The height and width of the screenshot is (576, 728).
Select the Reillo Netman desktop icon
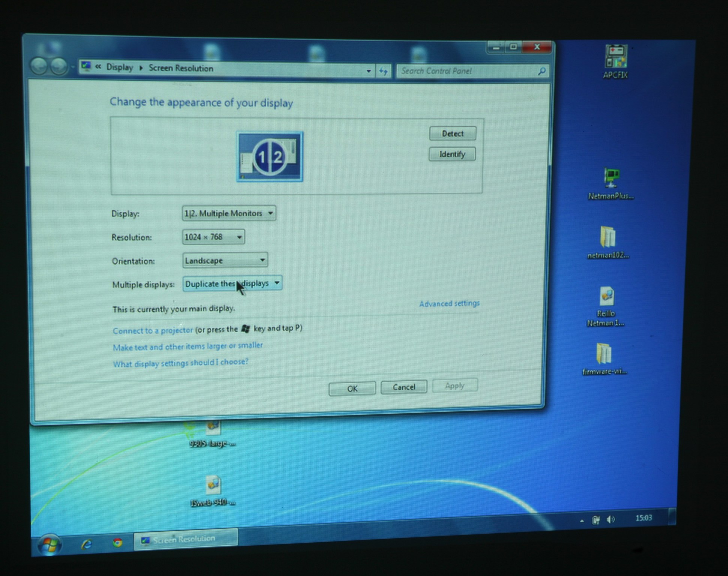(x=606, y=307)
